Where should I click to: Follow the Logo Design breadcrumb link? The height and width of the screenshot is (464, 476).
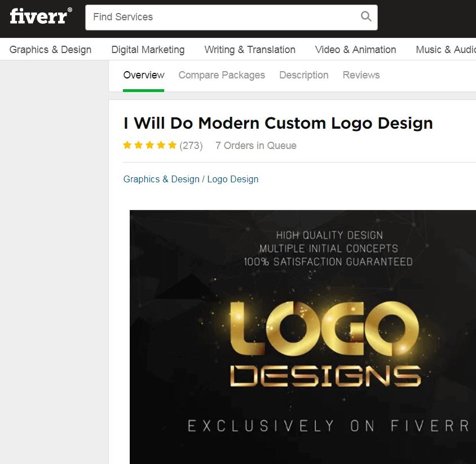point(233,180)
